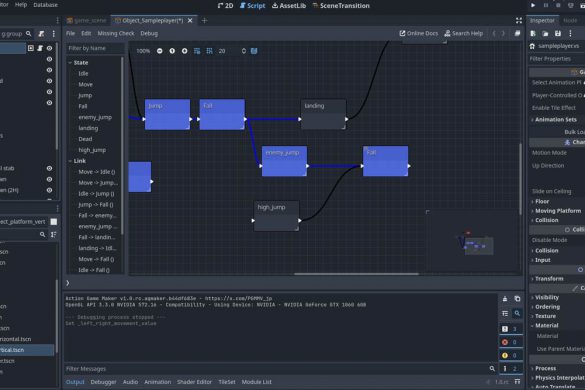Open the Debugger bottom panel
Image resolution: width=585 pixels, height=390 pixels.
click(x=103, y=382)
